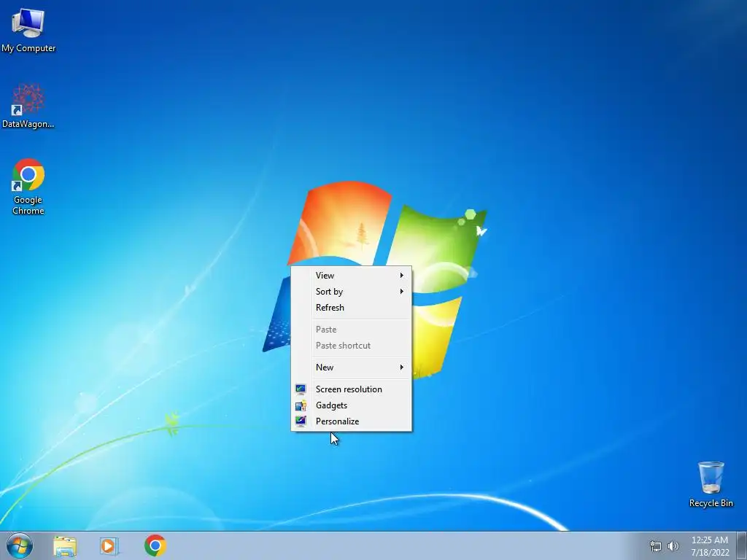Image resolution: width=747 pixels, height=560 pixels.
Task: Click the Show desktop strip at the taskbar end
Action: click(742, 545)
